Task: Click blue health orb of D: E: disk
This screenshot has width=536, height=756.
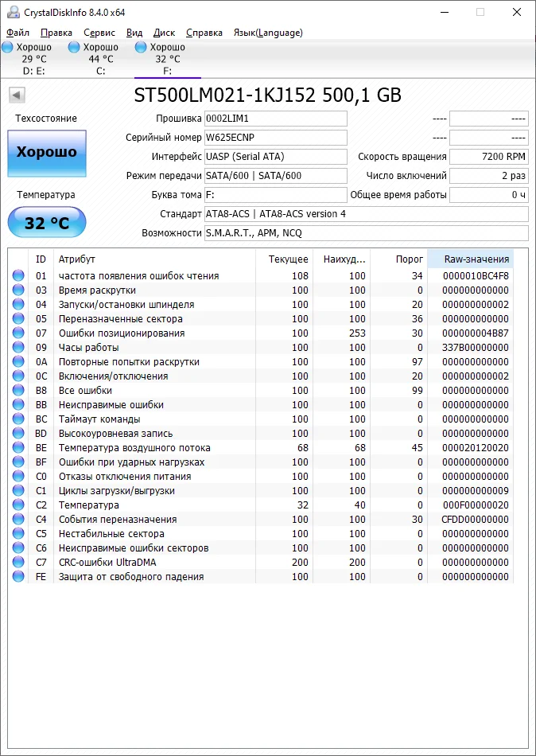Action: 7,47
